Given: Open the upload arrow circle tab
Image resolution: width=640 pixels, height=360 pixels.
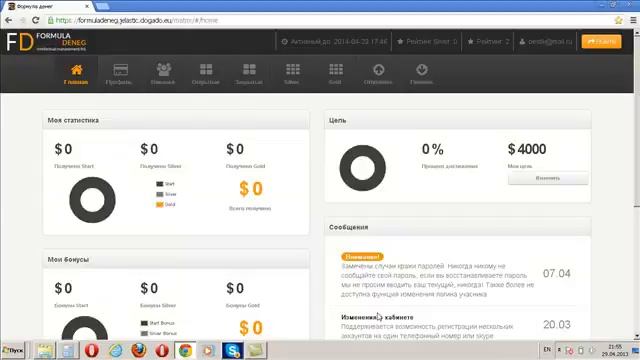Looking at the screenshot, I should click(378, 74).
